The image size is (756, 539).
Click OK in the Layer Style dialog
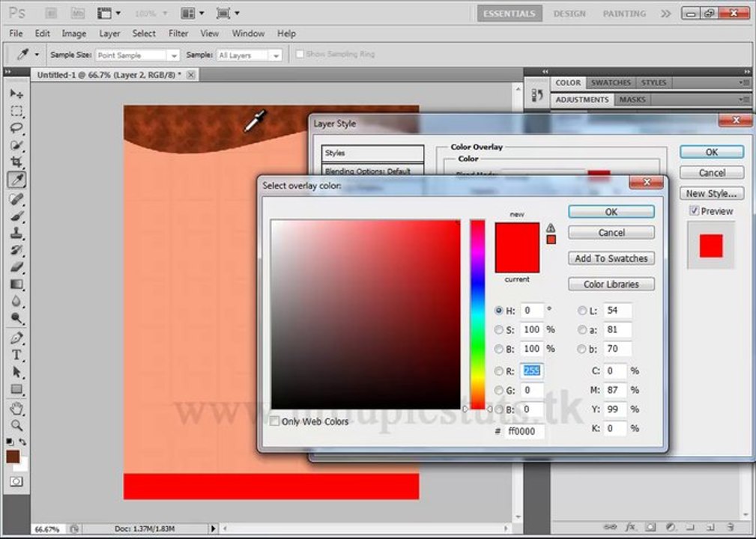click(x=712, y=152)
